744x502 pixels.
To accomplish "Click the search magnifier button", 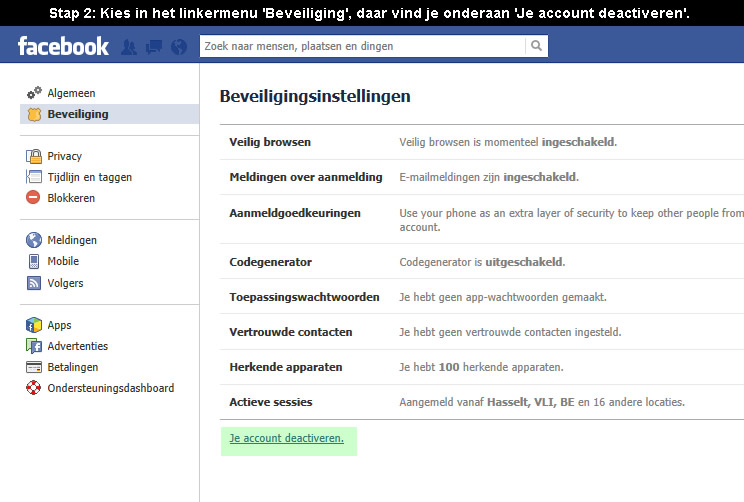I will [536, 46].
